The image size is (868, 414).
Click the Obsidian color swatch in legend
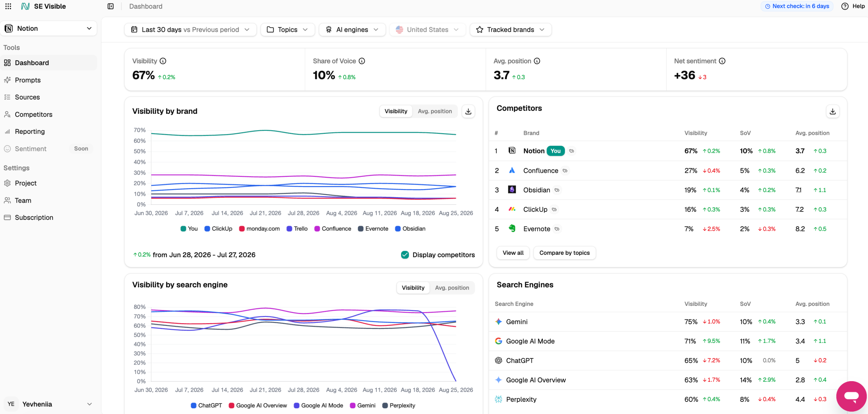click(x=398, y=229)
